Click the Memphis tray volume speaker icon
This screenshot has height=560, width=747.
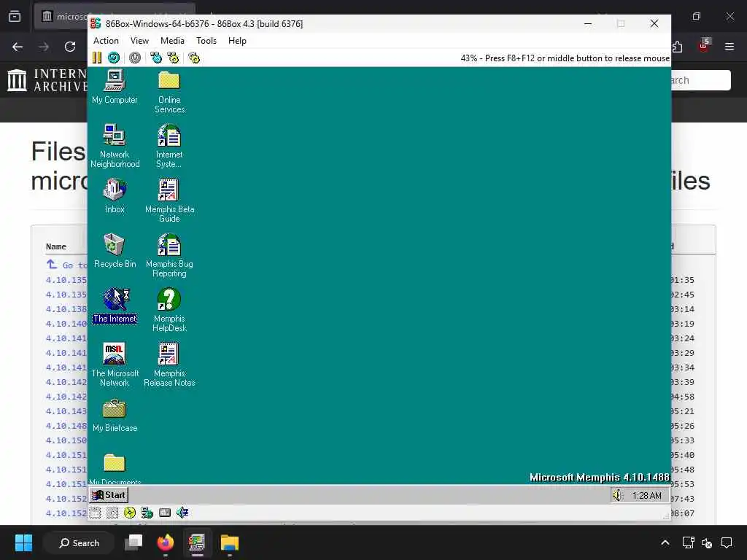coord(617,495)
